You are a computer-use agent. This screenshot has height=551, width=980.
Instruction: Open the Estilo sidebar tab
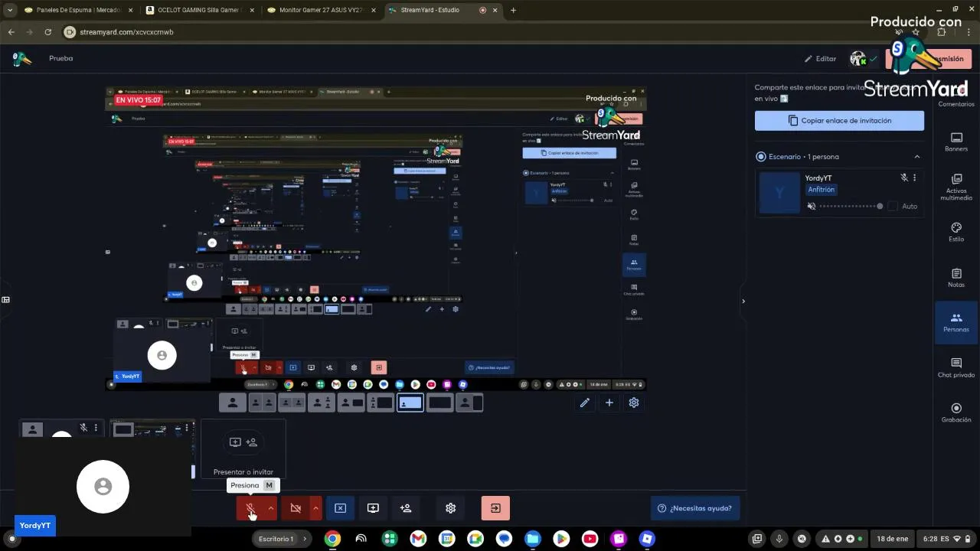pyautogui.click(x=956, y=232)
